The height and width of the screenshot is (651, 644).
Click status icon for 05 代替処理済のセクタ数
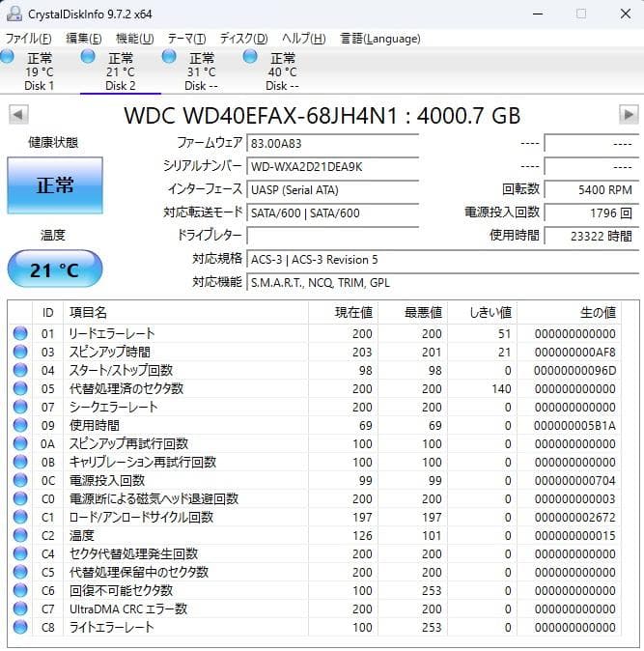tap(20, 388)
